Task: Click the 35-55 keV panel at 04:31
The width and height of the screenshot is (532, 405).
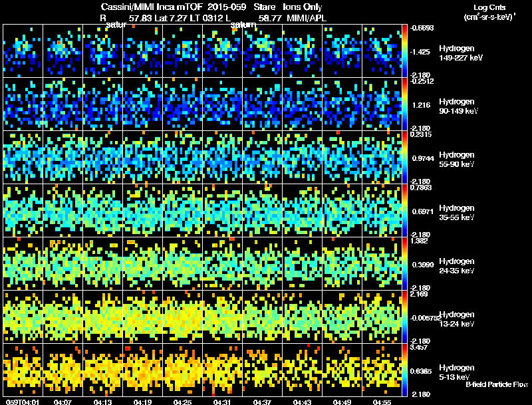Action: pyautogui.click(x=223, y=211)
